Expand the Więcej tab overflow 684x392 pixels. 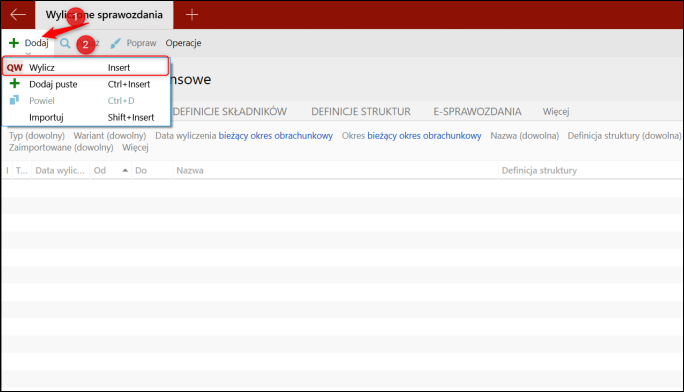[x=556, y=112]
